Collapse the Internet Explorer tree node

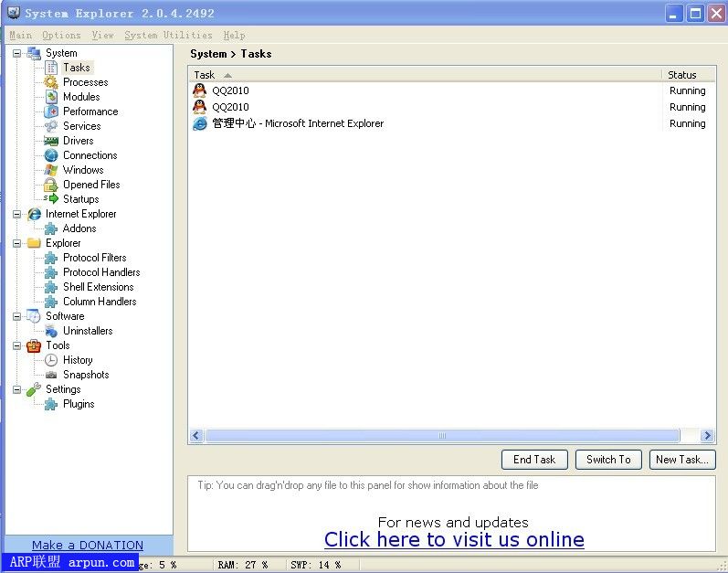coord(16,214)
